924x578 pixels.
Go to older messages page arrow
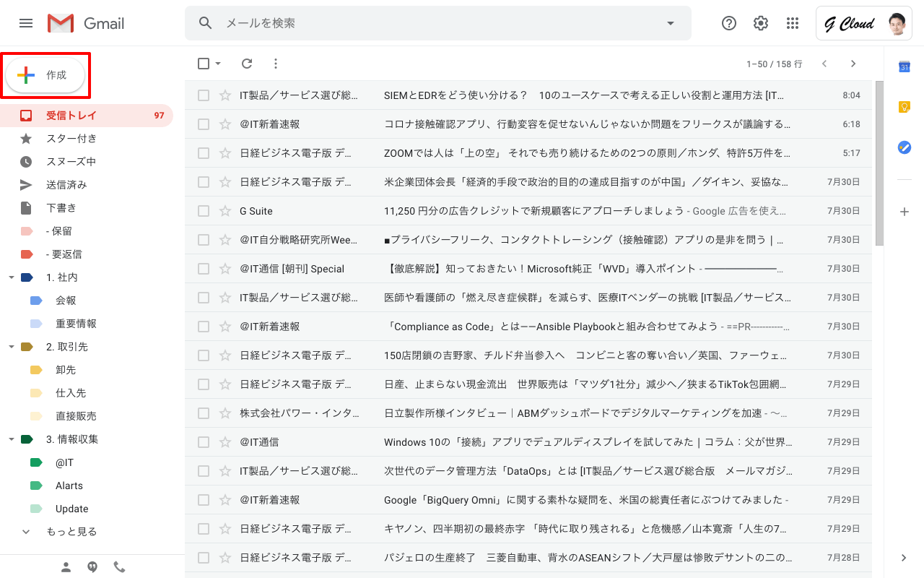[x=853, y=64]
